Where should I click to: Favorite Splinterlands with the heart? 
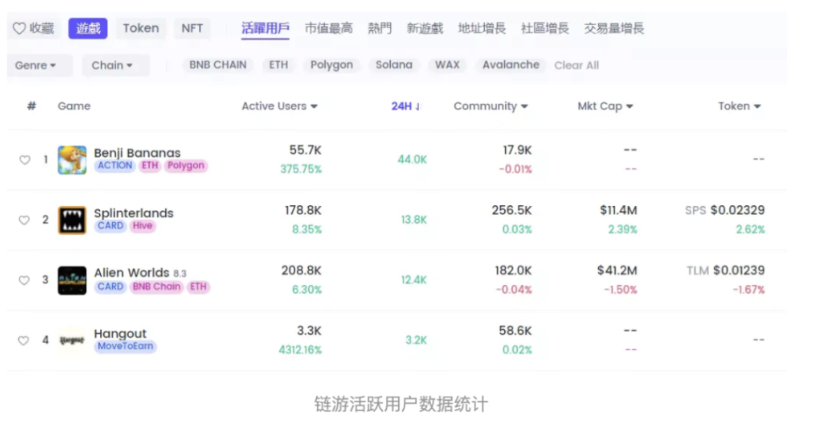coord(25,220)
